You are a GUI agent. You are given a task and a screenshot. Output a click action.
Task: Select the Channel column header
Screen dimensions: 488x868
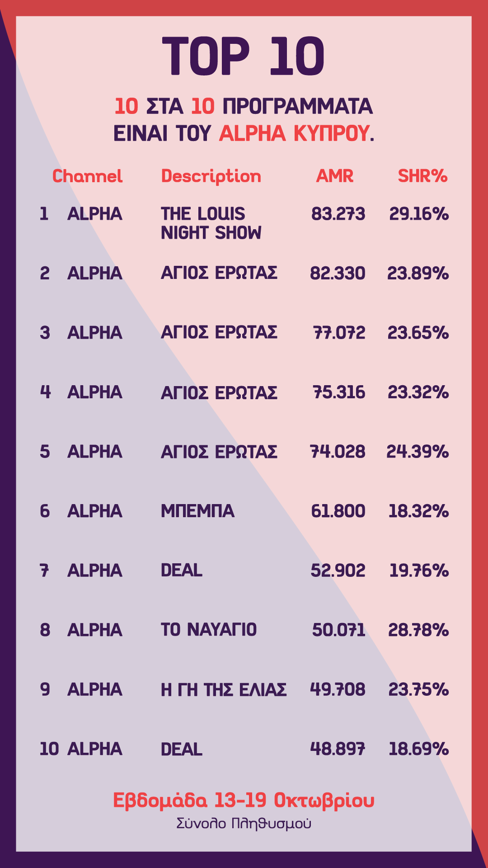coord(87,176)
